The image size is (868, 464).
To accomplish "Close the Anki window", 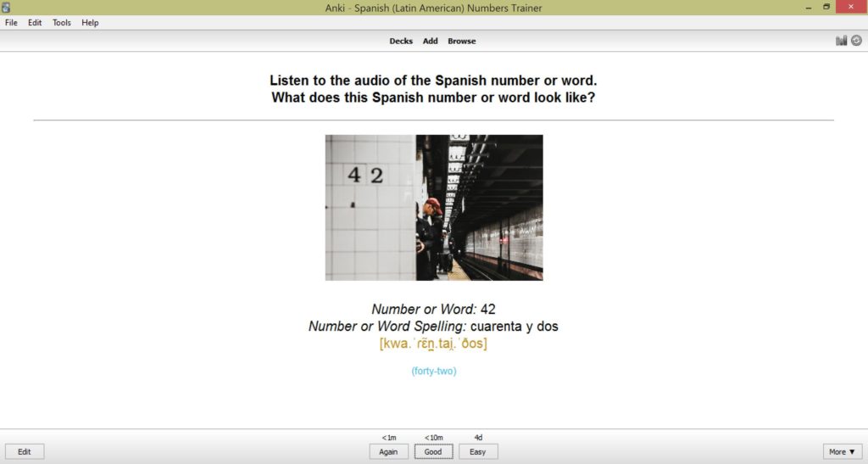I will click(851, 7).
